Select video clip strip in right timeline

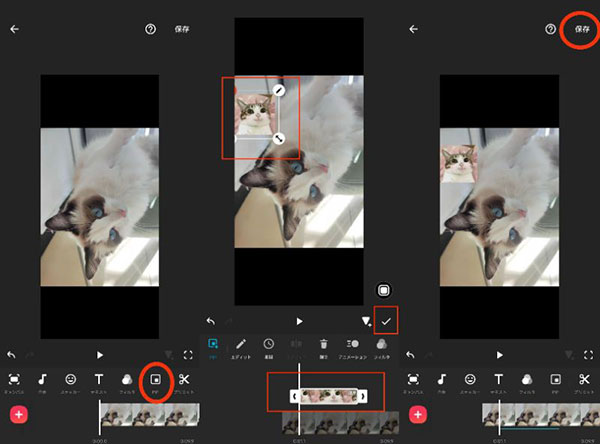click(x=541, y=415)
